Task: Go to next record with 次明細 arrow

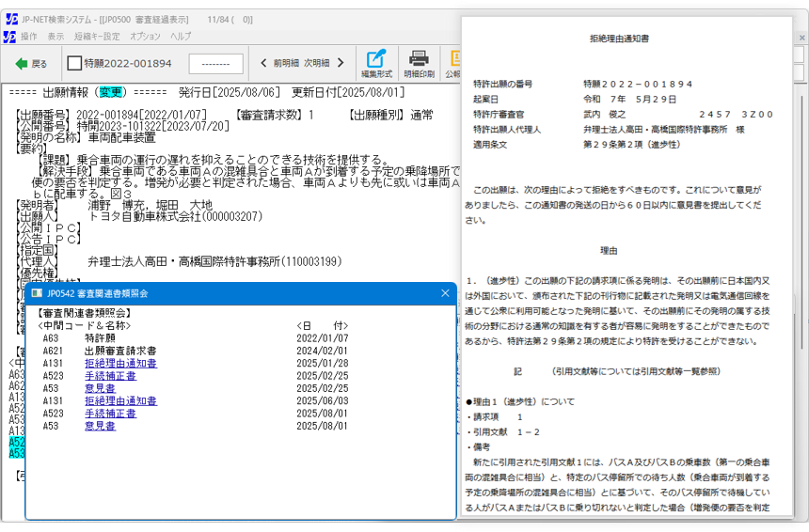Action: tap(341, 63)
